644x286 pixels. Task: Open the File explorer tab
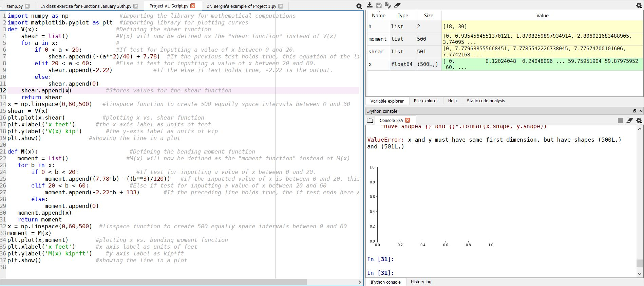pos(425,101)
